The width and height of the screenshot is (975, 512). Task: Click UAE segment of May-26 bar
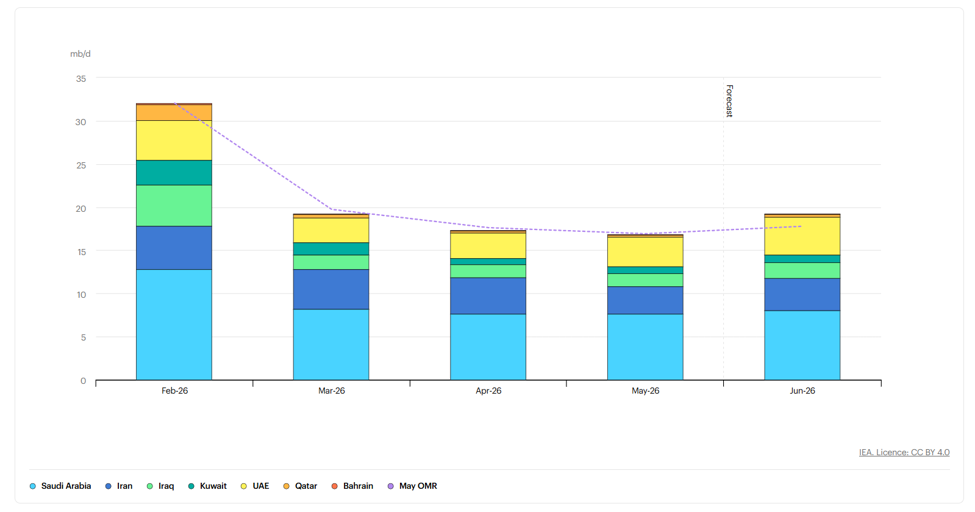point(645,253)
